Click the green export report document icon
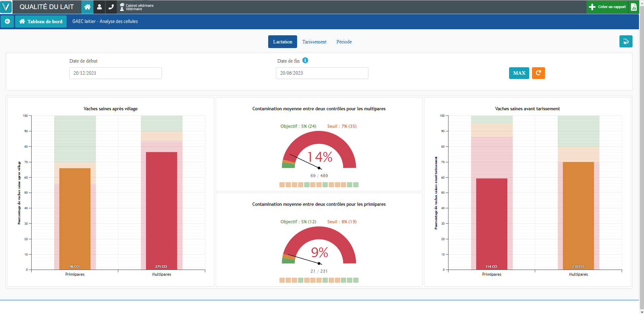This screenshot has height=314, width=644. pyautogui.click(x=635, y=7)
